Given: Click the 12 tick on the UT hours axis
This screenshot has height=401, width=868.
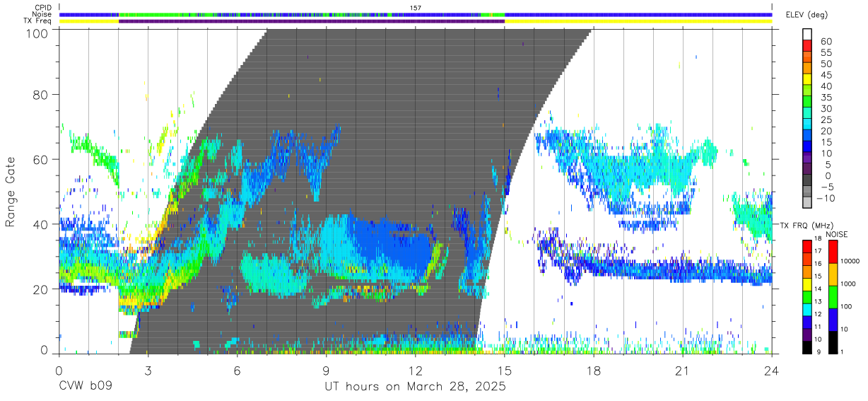Looking at the screenshot, I should (x=416, y=371).
